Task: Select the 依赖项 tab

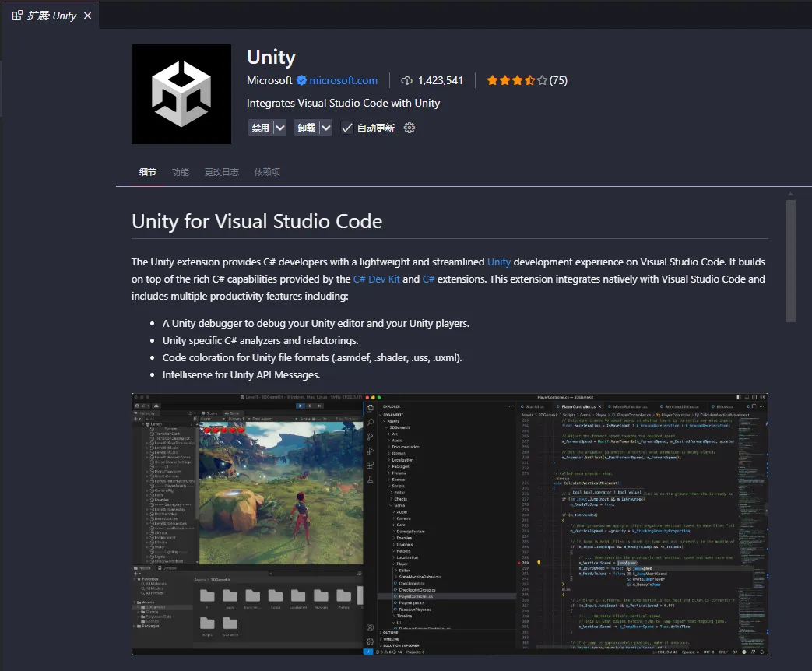Action: click(267, 172)
